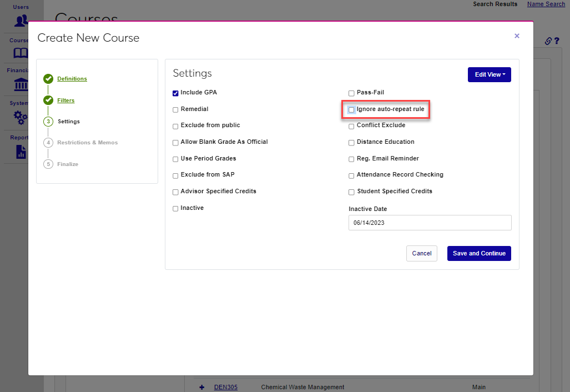Open the System gears icon
Image resolution: width=570 pixels, height=392 pixels.
click(21, 117)
